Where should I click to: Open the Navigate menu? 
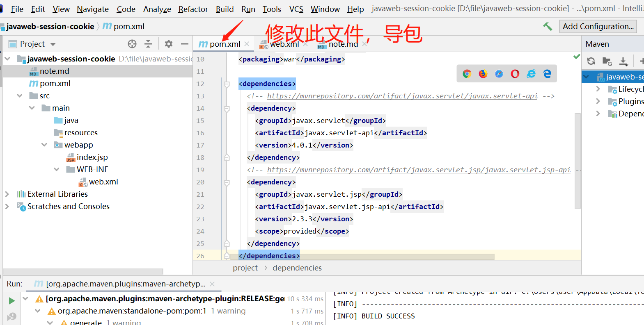pos(93,9)
